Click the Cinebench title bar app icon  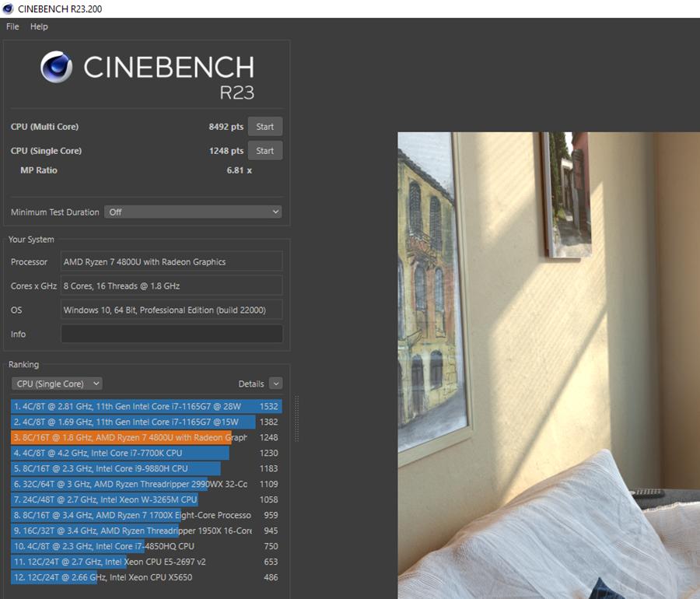coord(8,9)
